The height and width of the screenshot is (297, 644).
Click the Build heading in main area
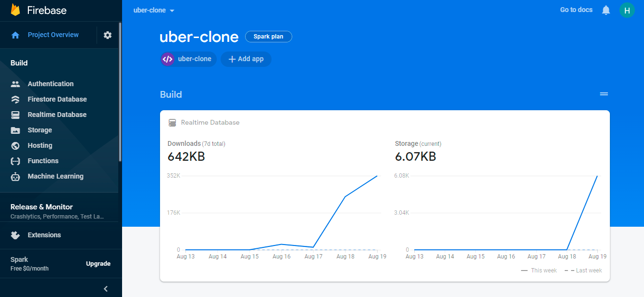coord(171,94)
